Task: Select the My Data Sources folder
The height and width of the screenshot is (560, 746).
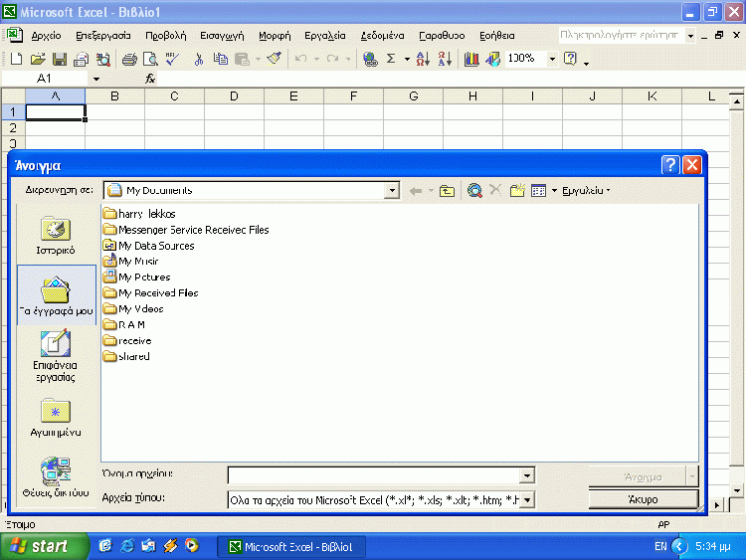Action: [x=148, y=246]
